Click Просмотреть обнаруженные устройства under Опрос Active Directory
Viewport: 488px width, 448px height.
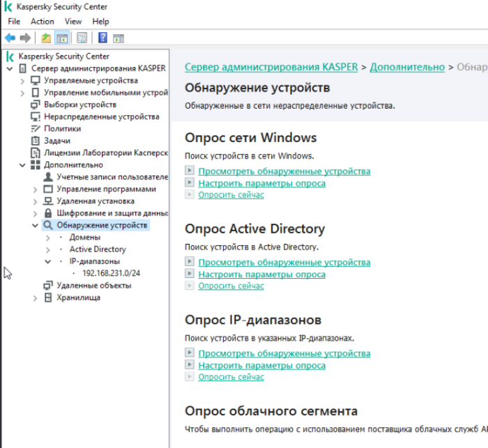[x=284, y=263]
